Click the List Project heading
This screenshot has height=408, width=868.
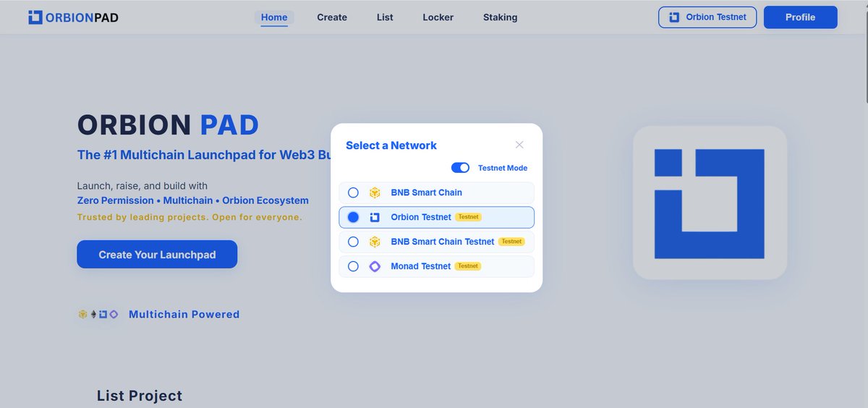pyautogui.click(x=140, y=396)
